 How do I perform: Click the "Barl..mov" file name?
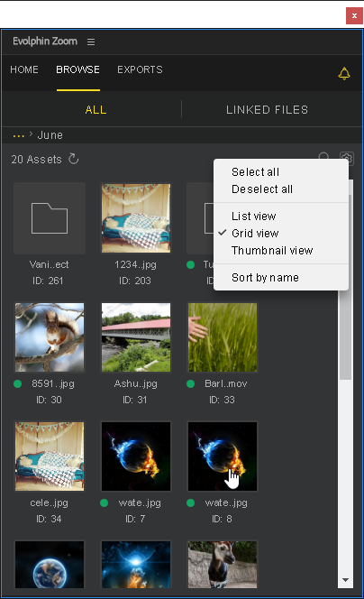click(x=226, y=383)
